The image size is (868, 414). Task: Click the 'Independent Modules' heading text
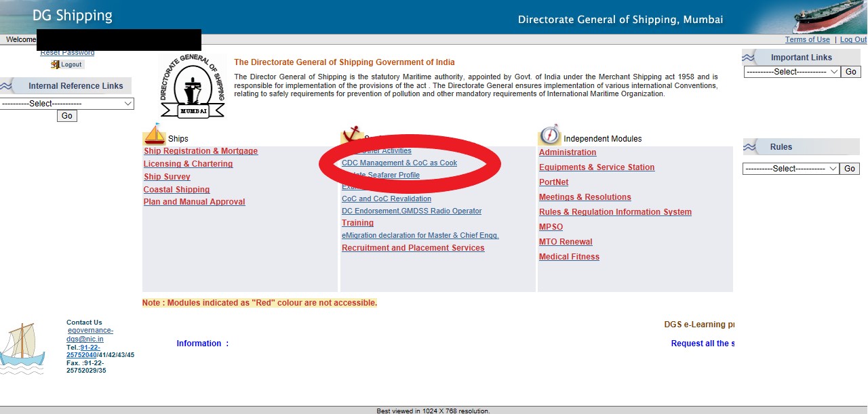point(602,139)
